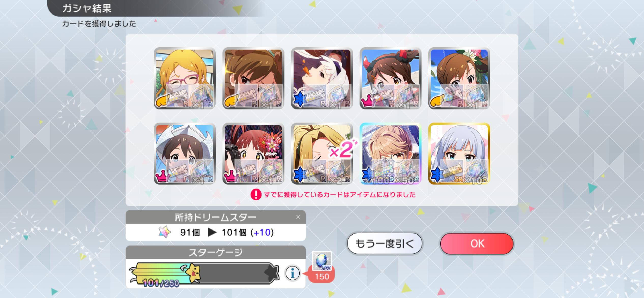Select the blonde girl with pink glasses card
The width and height of the screenshot is (644, 298).
coord(185,78)
